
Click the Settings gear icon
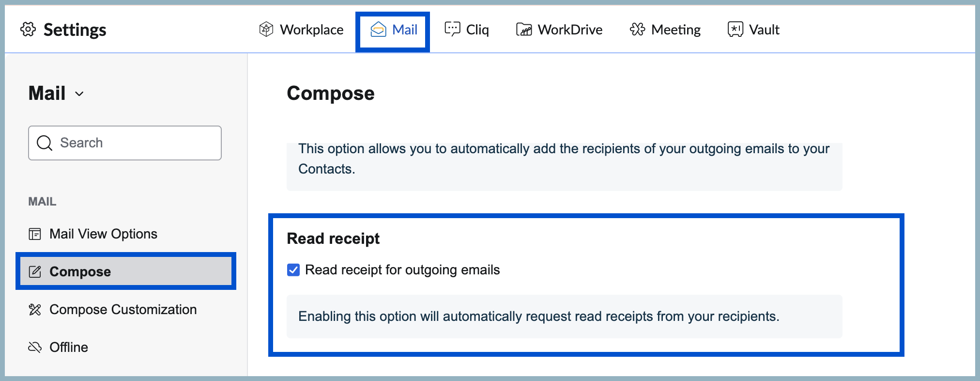click(x=29, y=30)
